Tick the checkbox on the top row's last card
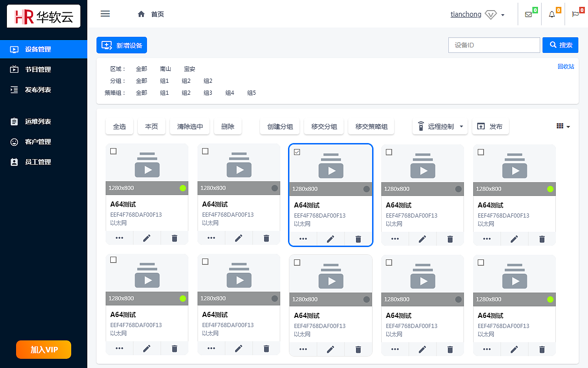Viewport: 588px width, 368px height. [x=481, y=152]
